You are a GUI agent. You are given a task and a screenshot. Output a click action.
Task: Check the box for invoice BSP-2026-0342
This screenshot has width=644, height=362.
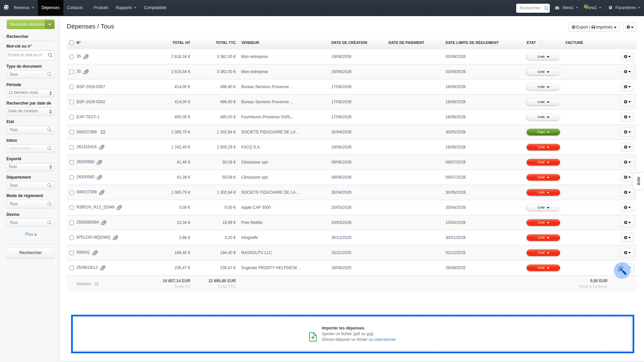click(71, 102)
